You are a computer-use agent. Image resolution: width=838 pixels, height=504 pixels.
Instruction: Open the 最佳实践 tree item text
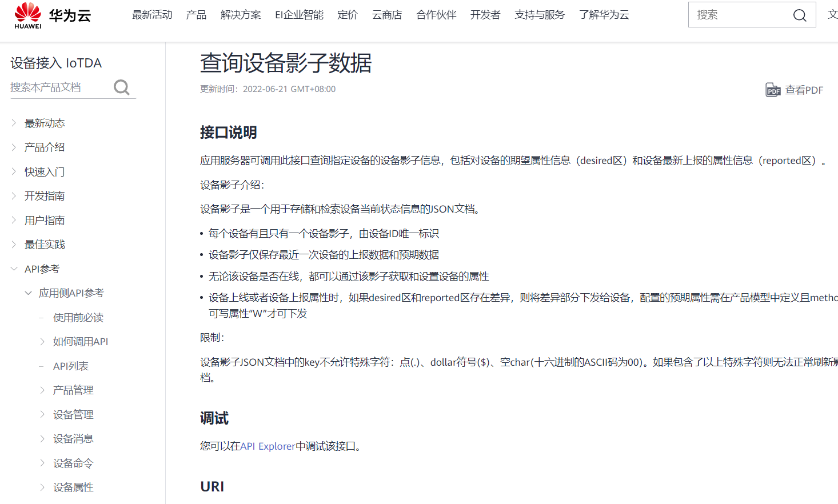pyautogui.click(x=45, y=245)
